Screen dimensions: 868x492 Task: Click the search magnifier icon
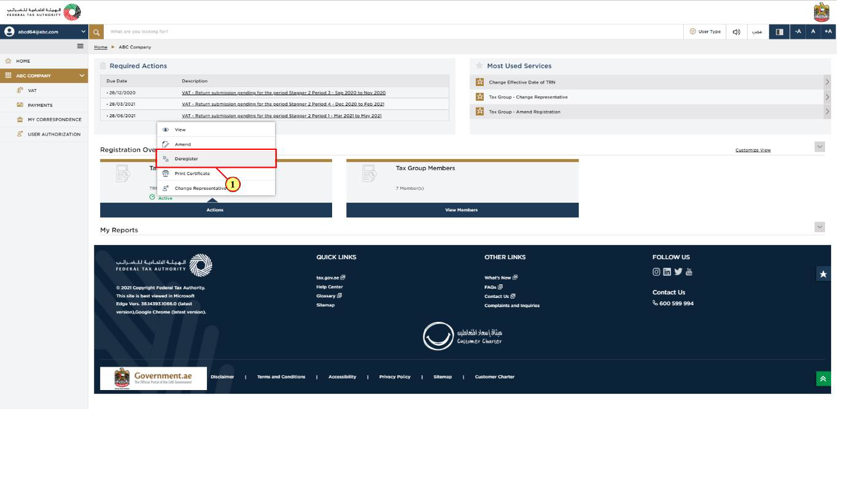point(96,31)
